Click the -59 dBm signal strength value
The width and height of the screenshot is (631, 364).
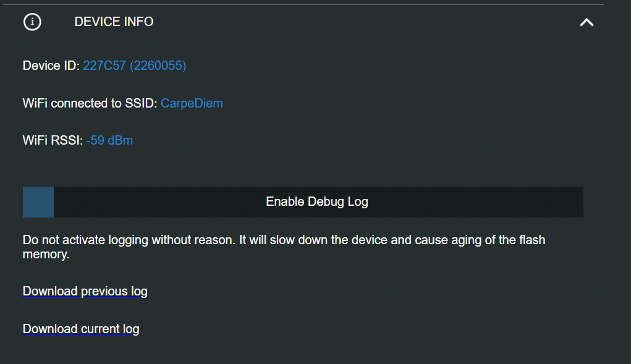[x=109, y=140]
